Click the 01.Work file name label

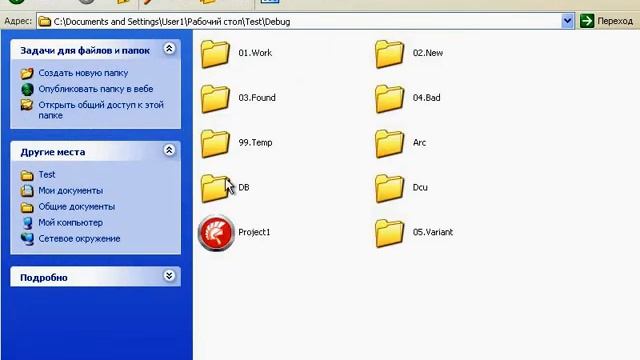tap(255, 53)
